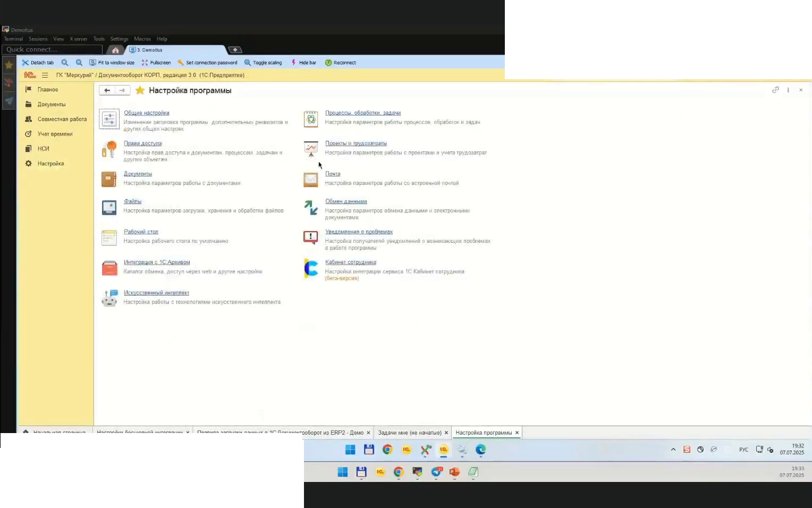Click Hide bar in the session bar
Viewport: 812px width, 508px height.
pos(303,63)
